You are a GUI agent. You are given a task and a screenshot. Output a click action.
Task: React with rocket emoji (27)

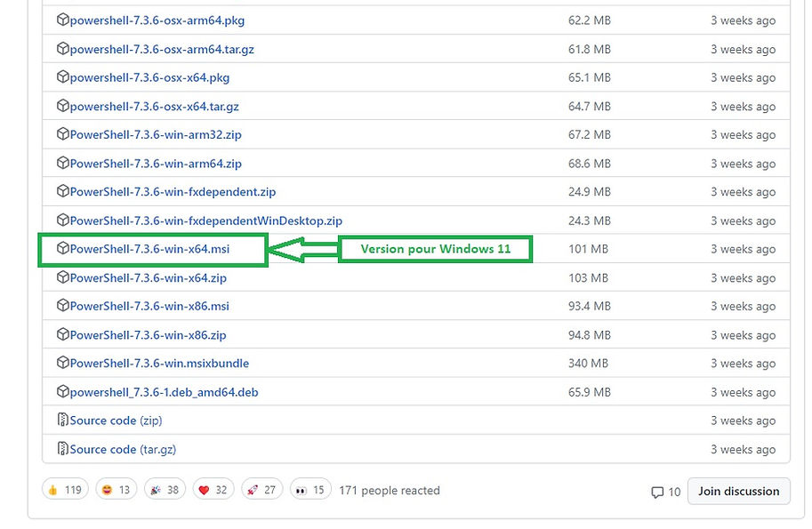(262, 490)
